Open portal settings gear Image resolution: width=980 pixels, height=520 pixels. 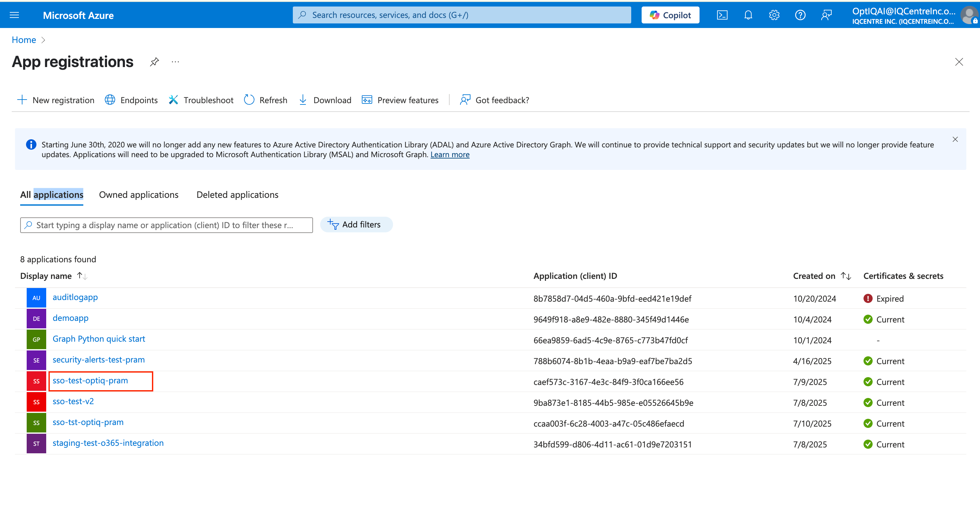coord(774,15)
